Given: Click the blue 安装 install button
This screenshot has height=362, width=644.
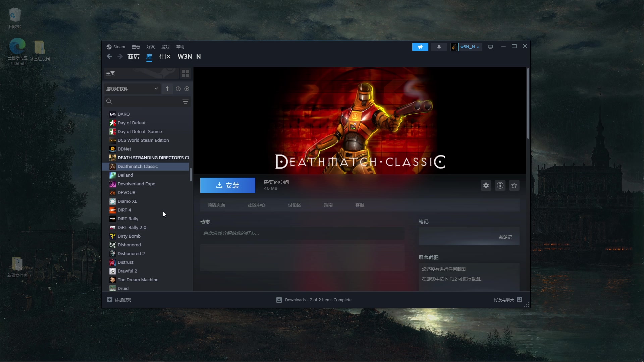Looking at the screenshot, I should 228,185.
